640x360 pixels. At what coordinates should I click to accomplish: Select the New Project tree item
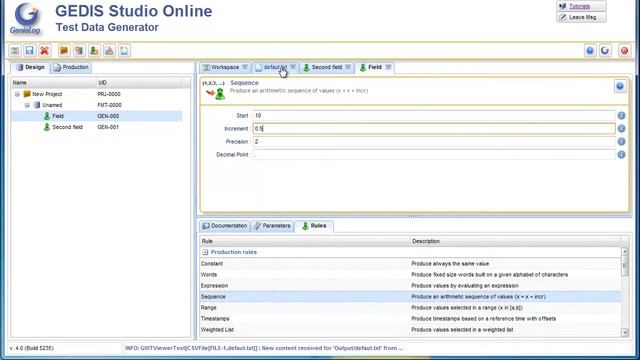[47, 94]
